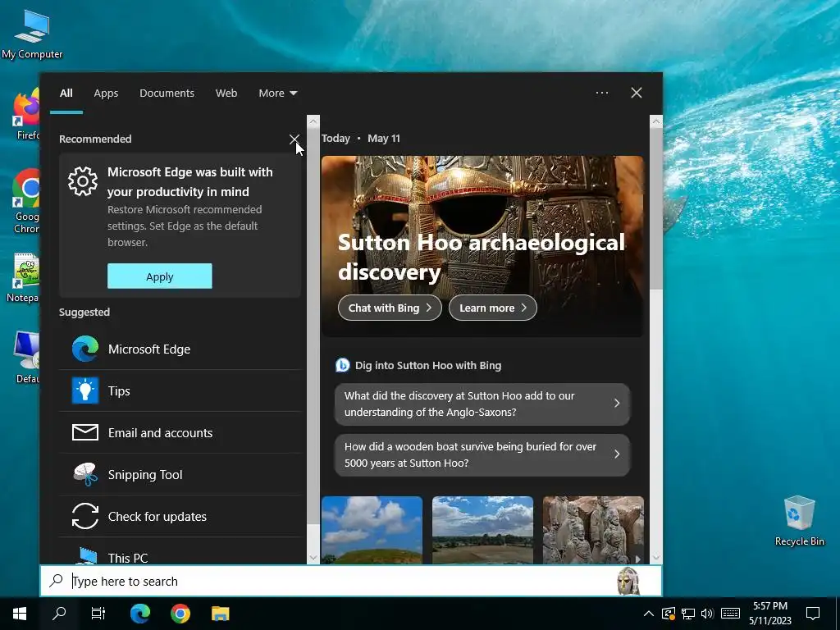
Task: Click the Learn more button
Action: click(x=492, y=308)
